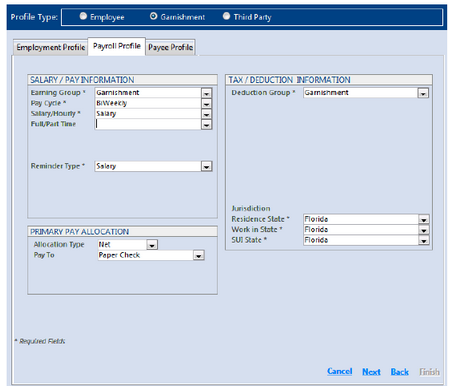Image resolution: width=454 pixels, height=391 pixels.
Task: Click the Cancel link
Action: (x=339, y=371)
